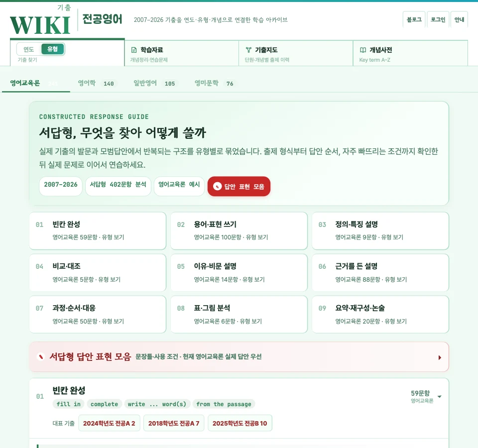Click the 'complete' keyword tag
The image size is (478, 448).
click(104, 404)
